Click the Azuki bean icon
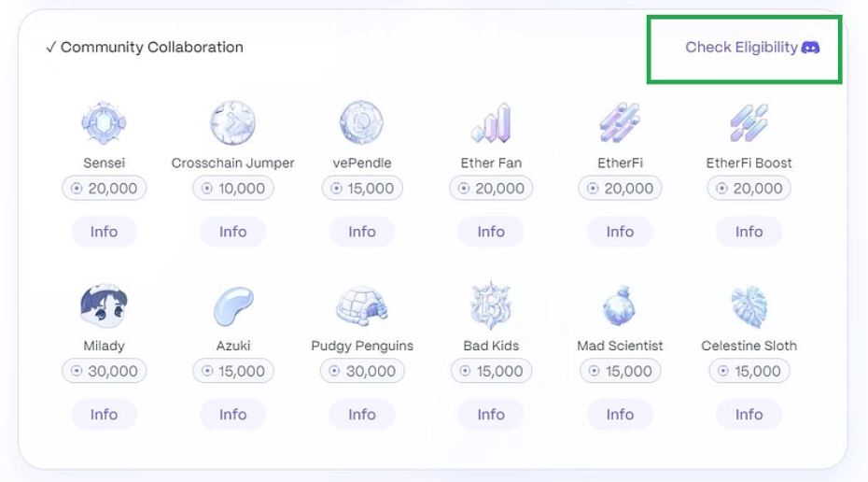 coord(232,305)
